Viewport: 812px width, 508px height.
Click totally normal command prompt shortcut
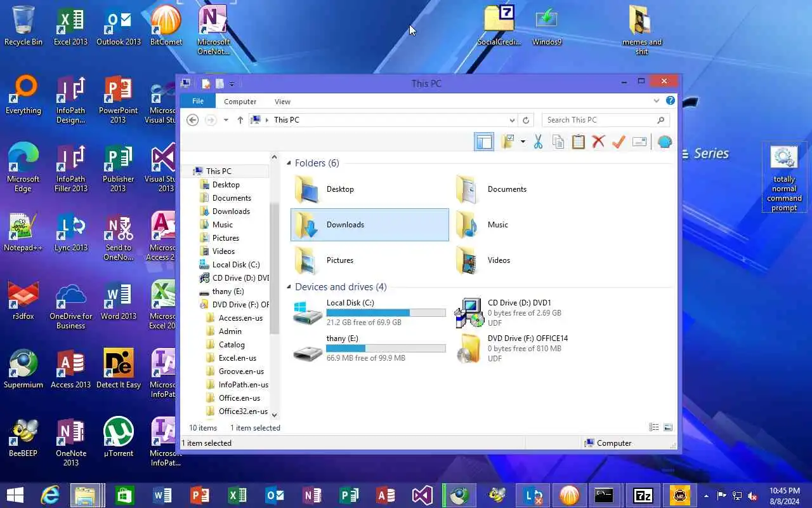(x=784, y=178)
